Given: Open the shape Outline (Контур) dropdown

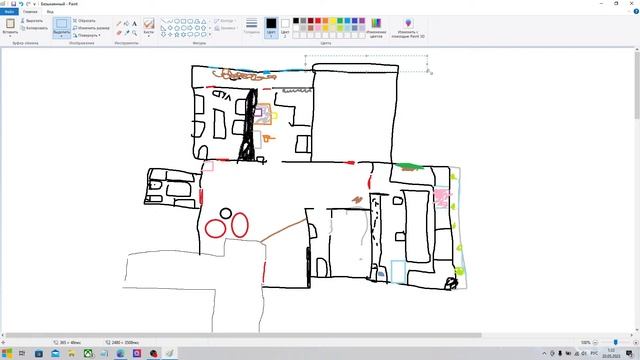Looking at the screenshot, I should tap(225, 20).
